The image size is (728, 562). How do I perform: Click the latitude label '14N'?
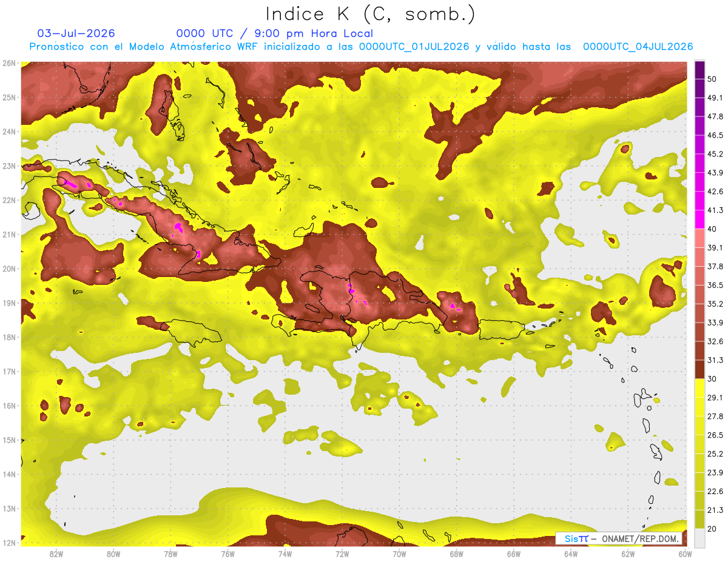(8, 474)
